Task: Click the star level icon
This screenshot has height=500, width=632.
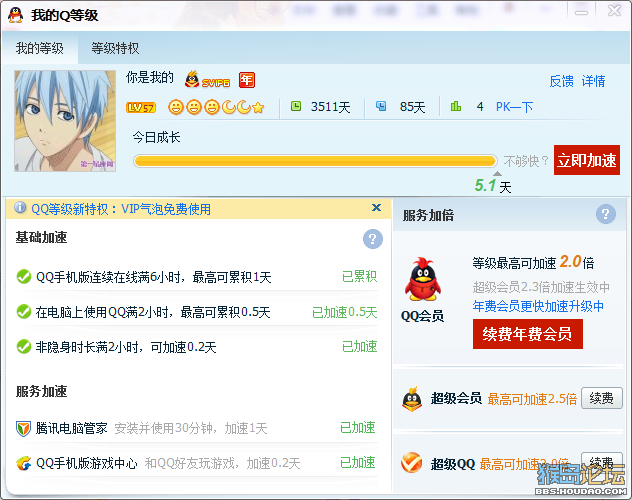Action: click(x=258, y=108)
